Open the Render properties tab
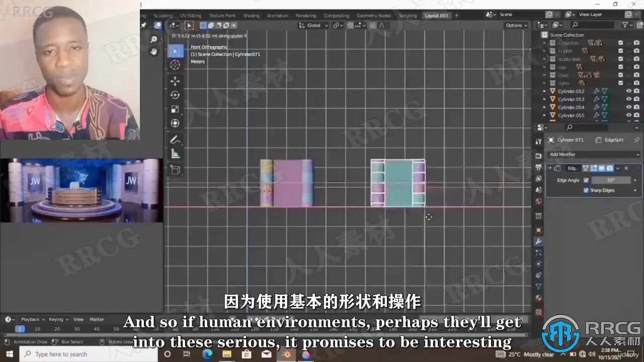644x362 pixels. [x=539, y=156]
